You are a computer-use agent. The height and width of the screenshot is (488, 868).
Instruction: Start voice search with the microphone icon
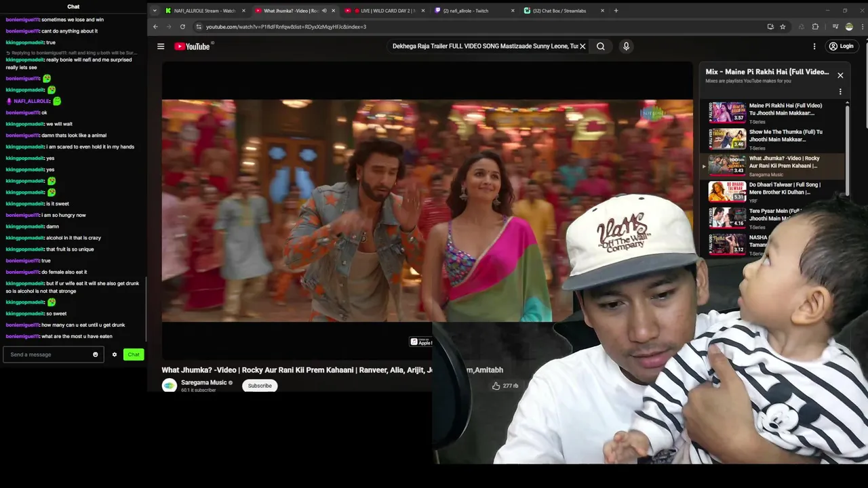click(x=626, y=46)
